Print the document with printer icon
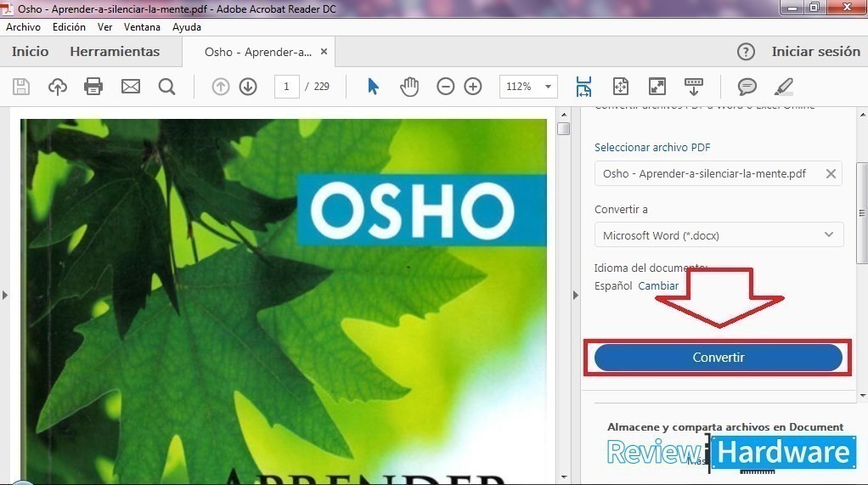 93,87
